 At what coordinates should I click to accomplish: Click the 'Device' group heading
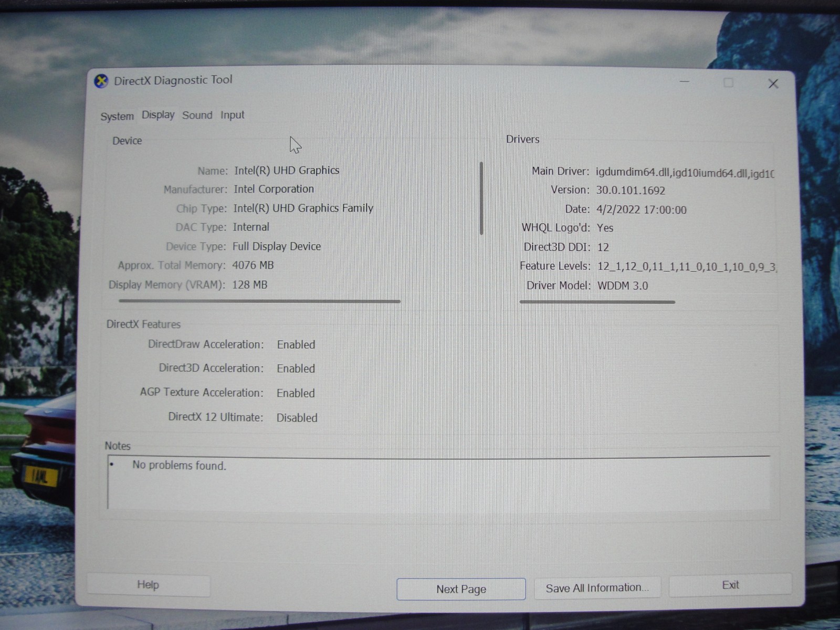pos(127,141)
